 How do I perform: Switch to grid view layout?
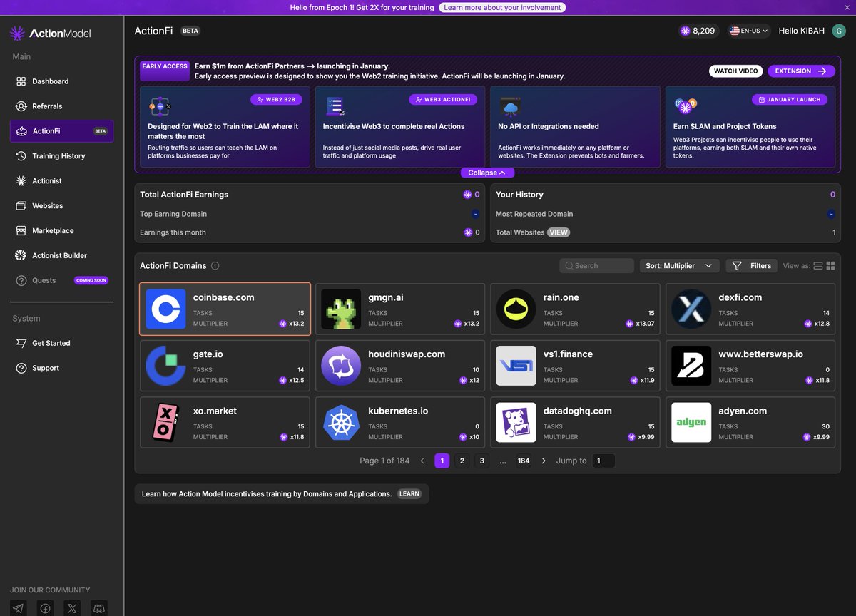click(x=830, y=266)
